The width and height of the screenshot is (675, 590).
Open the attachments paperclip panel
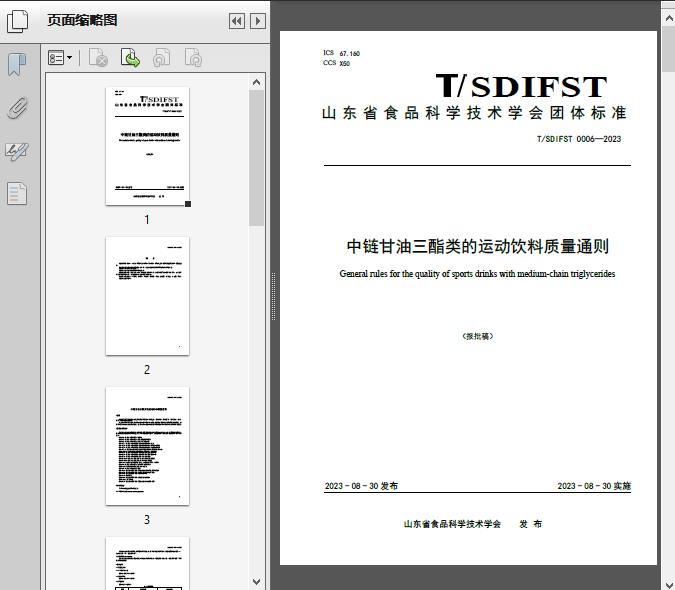[x=18, y=108]
